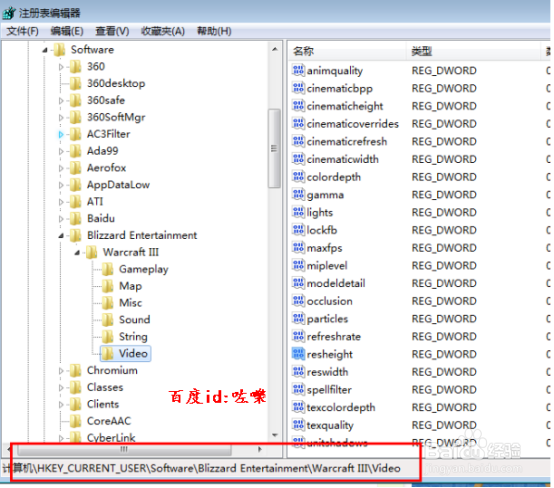Expand the Ada99 key
This screenshot has height=488, width=554.
click(x=61, y=151)
